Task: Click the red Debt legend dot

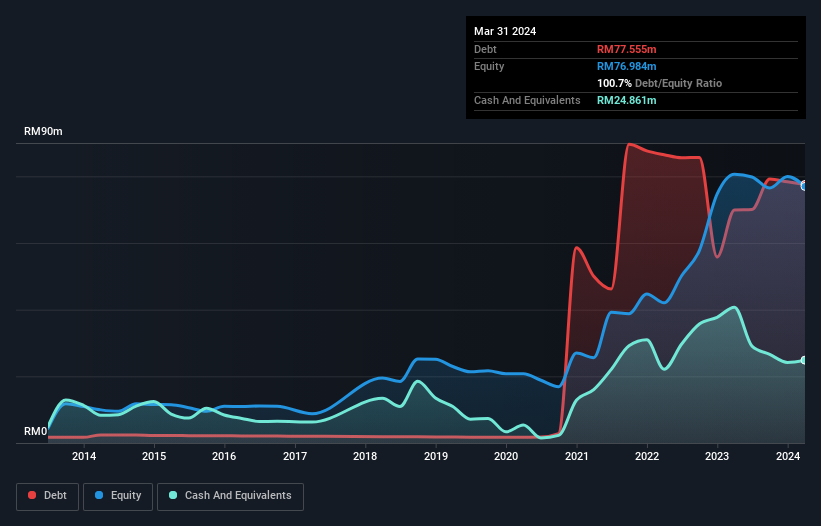Action: pyautogui.click(x=32, y=495)
